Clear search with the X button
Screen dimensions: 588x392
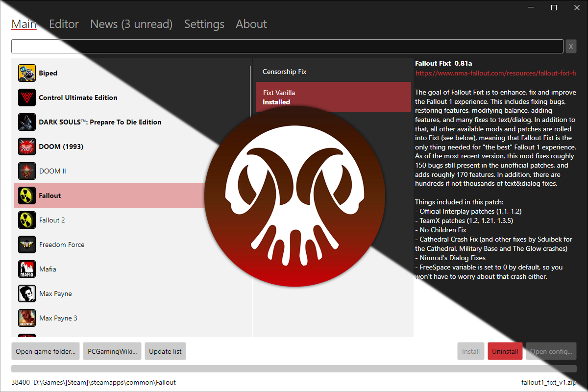tap(571, 47)
